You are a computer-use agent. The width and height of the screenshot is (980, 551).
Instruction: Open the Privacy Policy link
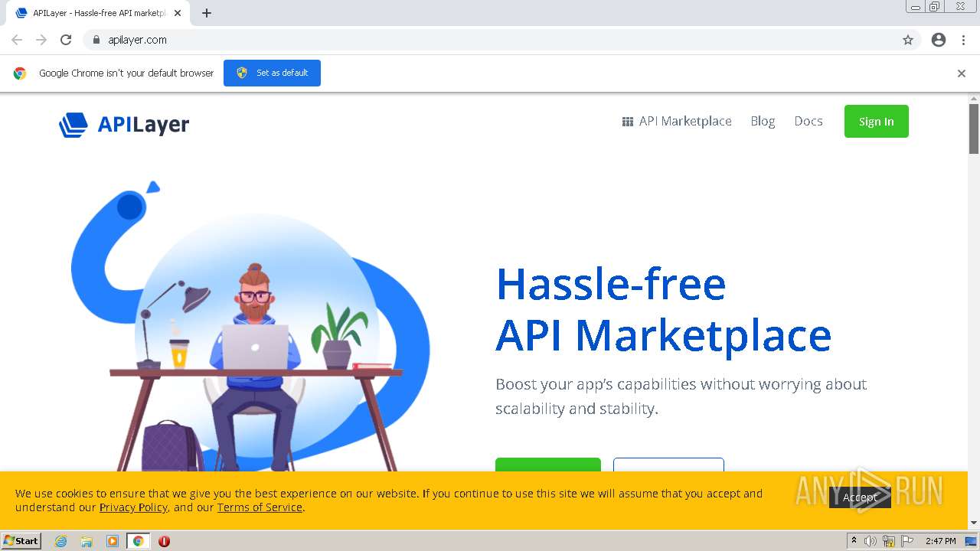(133, 507)
